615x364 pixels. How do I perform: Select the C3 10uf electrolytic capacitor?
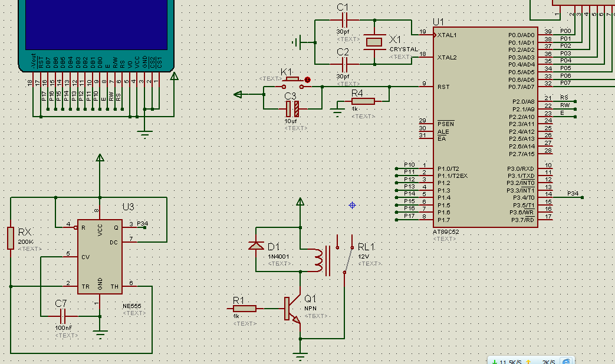292,108
